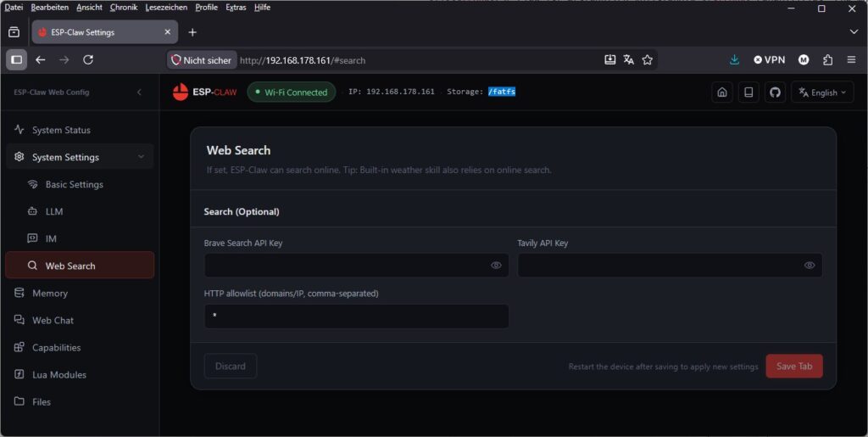Image resolution: width=868 pixels, height=437 pixels.
Task: Click the VPN button
Action: click(770, 59)
